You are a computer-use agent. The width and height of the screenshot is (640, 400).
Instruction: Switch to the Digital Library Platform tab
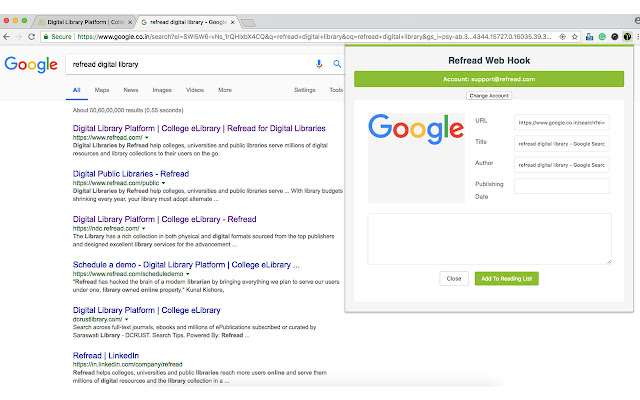84,22
